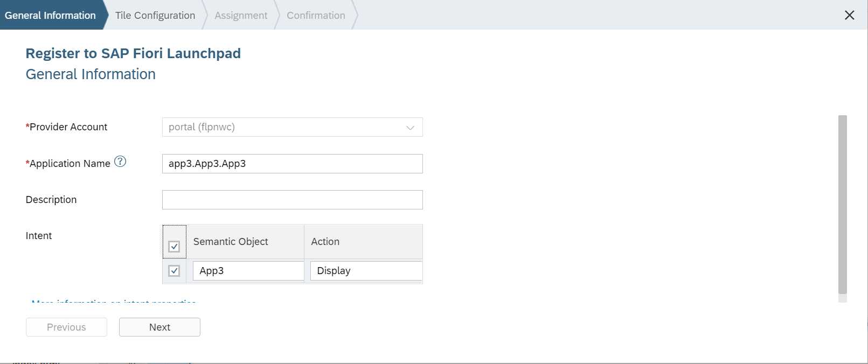This screenshot has width=868, height=364.
Task: Click into the empty Description field
Action: (293, 200)
